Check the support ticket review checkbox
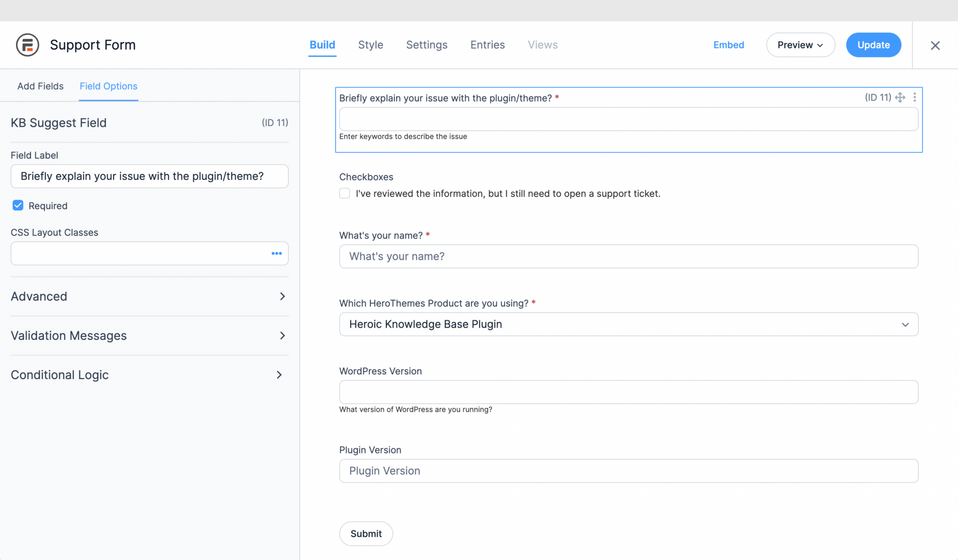The image size is (958, 560). click(x=344, y=193)
